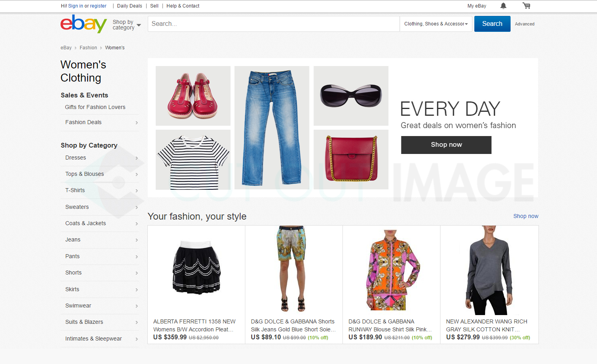597x364 pixels.
Task: Open the NEW ALEXANDER WANG RICH title
Action: 487,325
